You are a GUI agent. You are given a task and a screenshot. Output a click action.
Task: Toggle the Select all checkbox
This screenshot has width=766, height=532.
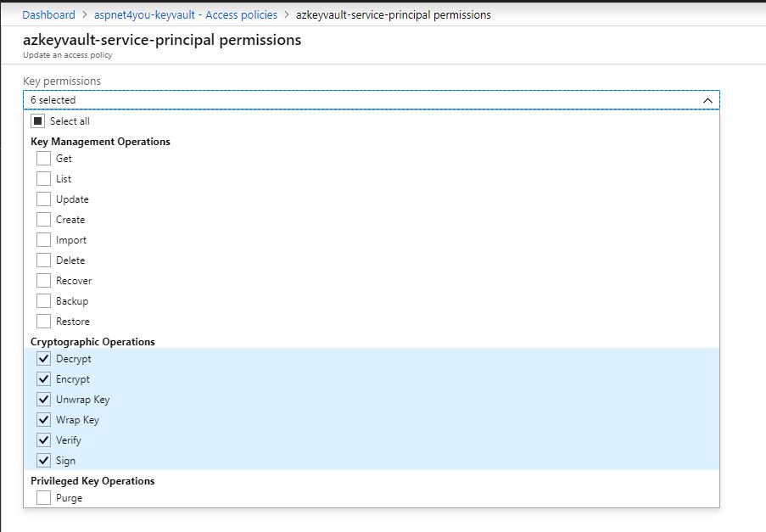37,121
